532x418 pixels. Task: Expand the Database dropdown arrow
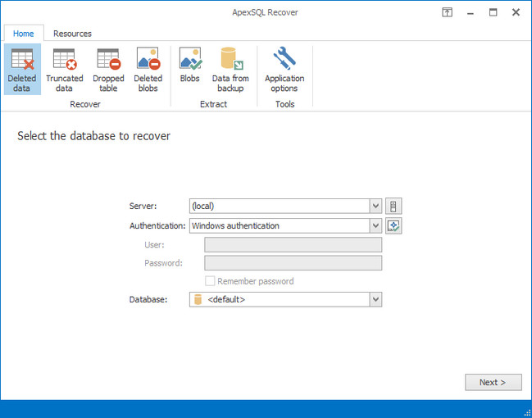click(375, 300)
